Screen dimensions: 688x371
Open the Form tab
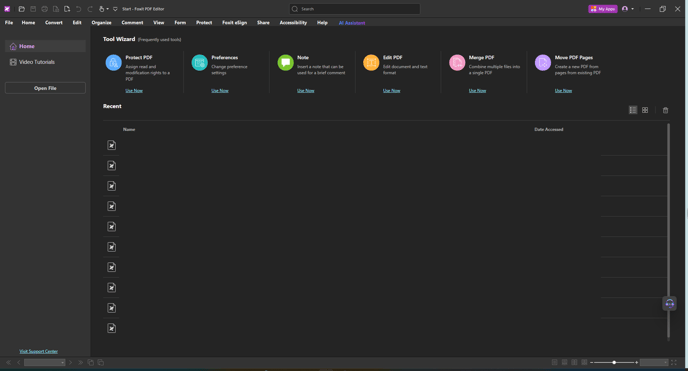point(180,22)
